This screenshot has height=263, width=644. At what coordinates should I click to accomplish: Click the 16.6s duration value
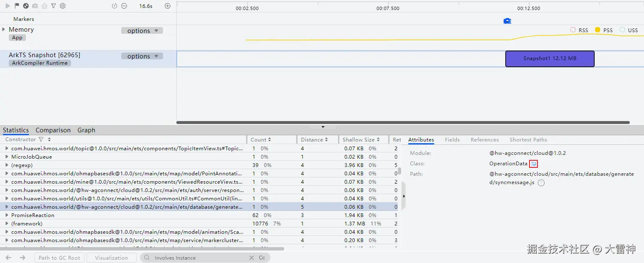pos(146,6)
